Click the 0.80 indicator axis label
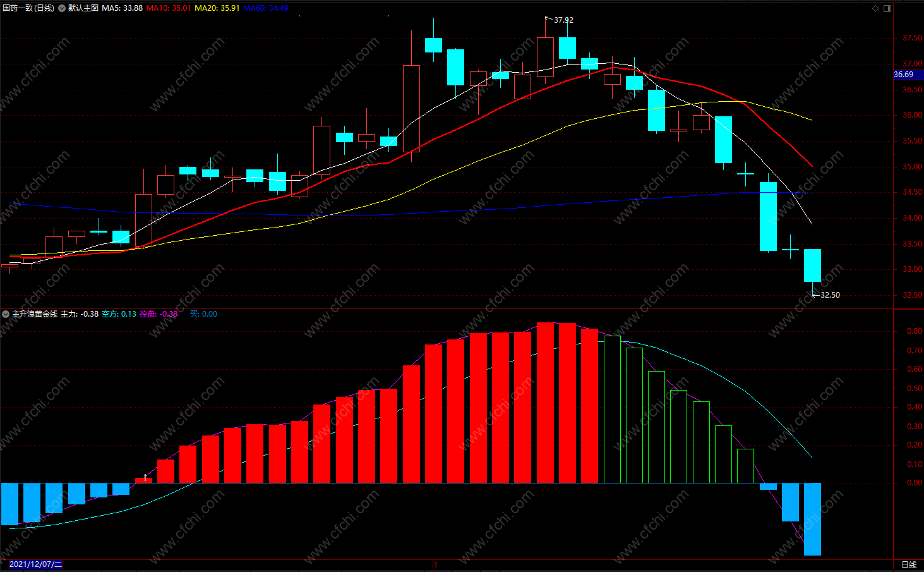The image size is (924, 572). [915, 331]
